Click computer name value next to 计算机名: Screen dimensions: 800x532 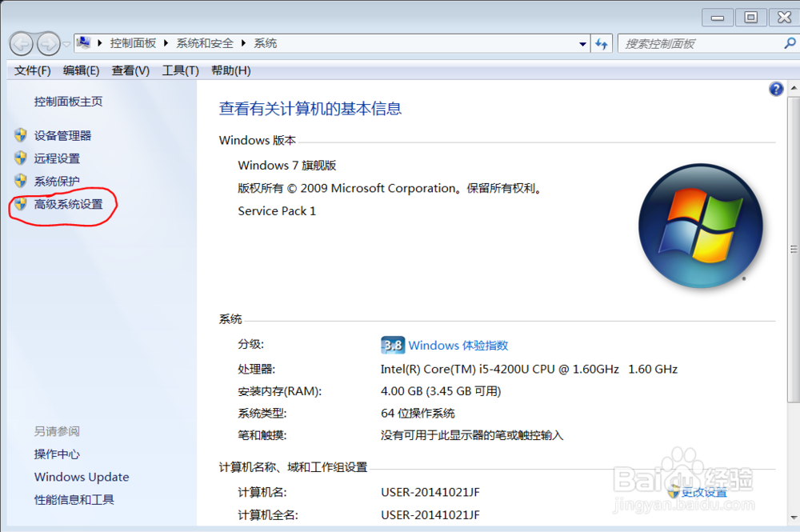click(x=430, y=492)
